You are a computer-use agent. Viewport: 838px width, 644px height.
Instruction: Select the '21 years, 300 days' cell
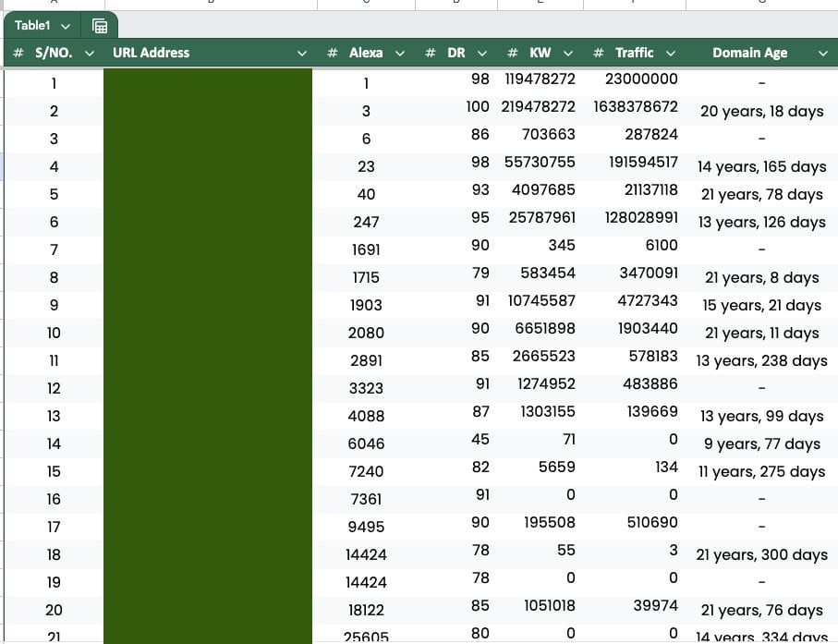pos(761,554)
